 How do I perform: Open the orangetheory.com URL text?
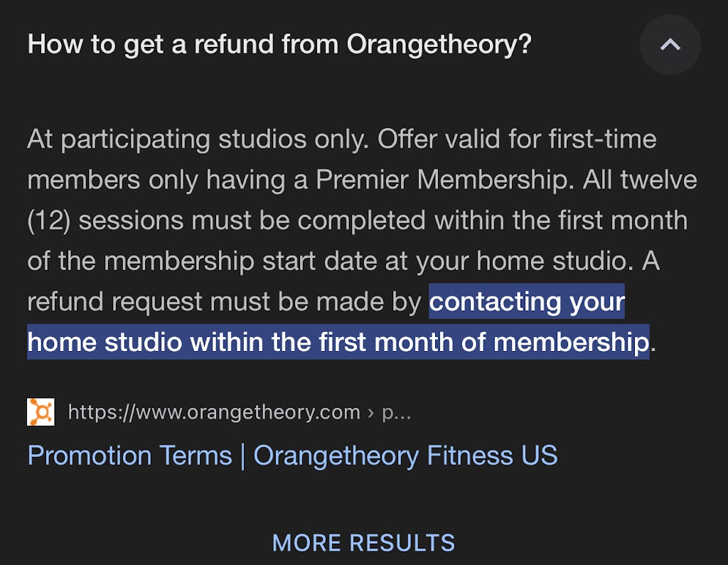coord(213,412)
